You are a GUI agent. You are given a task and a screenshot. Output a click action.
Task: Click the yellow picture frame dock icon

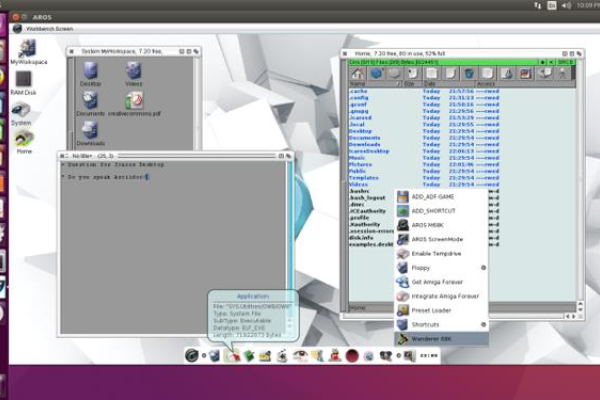(265, 356)
